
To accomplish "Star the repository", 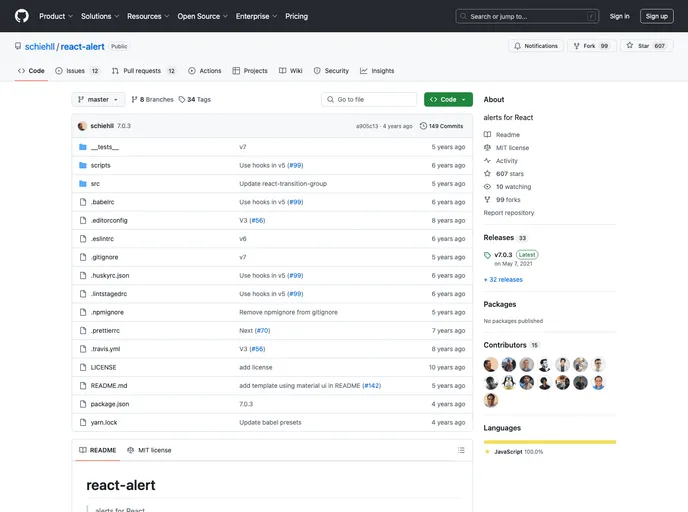I will (646, 46).
